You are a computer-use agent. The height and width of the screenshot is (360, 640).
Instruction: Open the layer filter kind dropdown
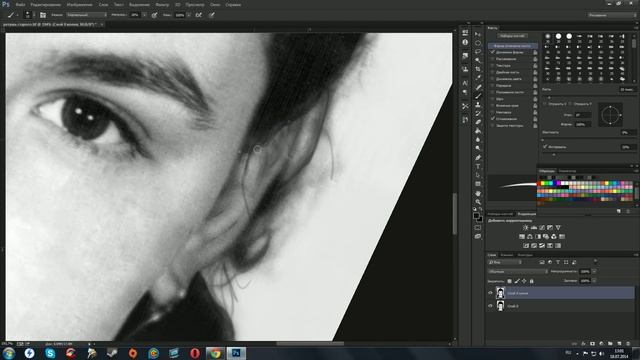coord(504,262)
